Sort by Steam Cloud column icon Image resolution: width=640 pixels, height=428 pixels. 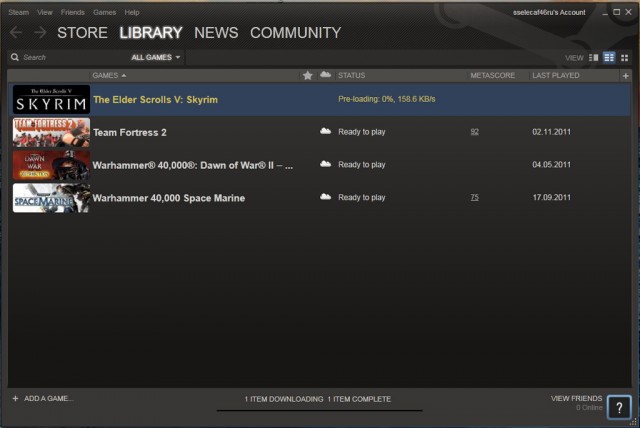(x=325, y=75)
